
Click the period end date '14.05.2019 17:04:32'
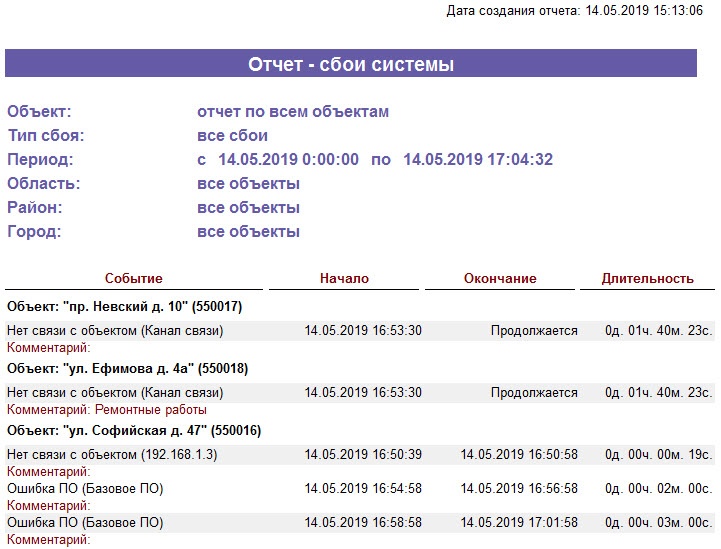pos(478,160)
